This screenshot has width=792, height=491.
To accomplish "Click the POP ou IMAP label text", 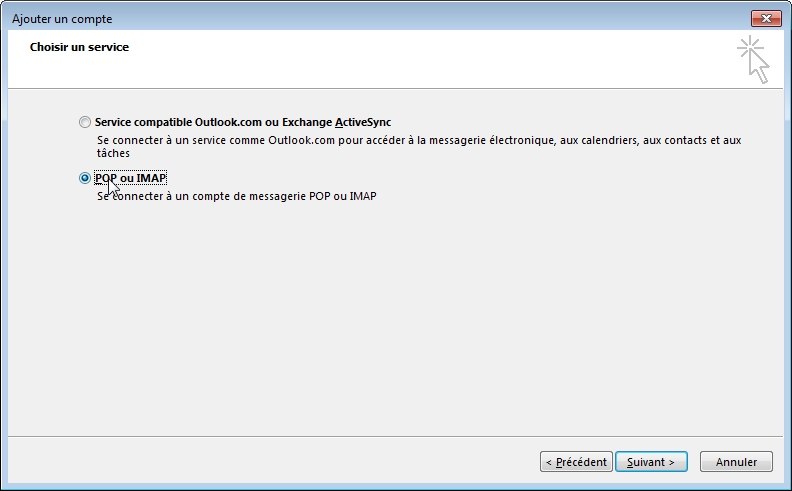I will (131, 178).
